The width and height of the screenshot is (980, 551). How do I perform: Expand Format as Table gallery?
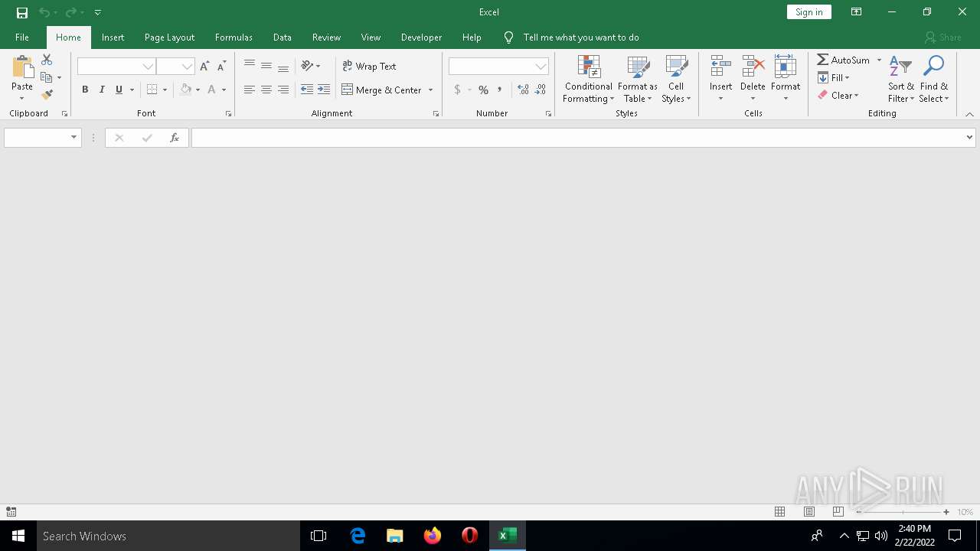(x=638, y=80)
